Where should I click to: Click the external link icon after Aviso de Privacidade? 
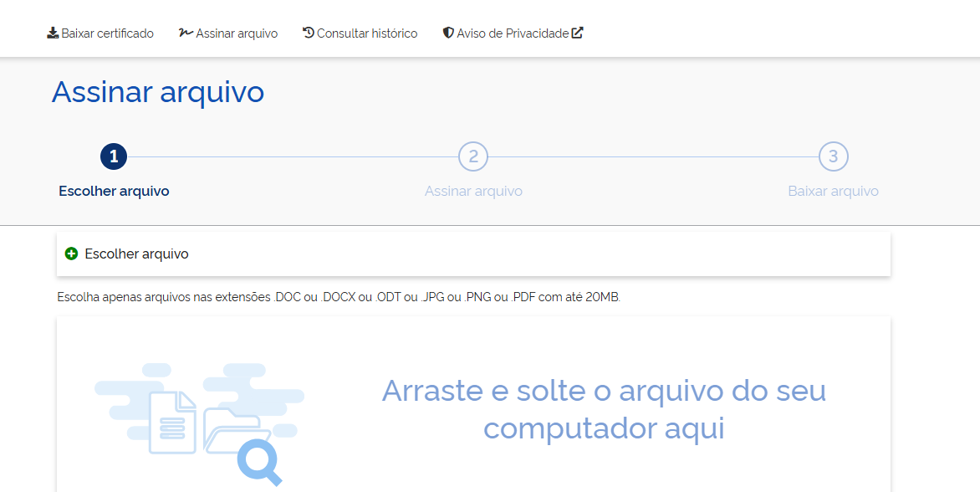pos(577,31)
